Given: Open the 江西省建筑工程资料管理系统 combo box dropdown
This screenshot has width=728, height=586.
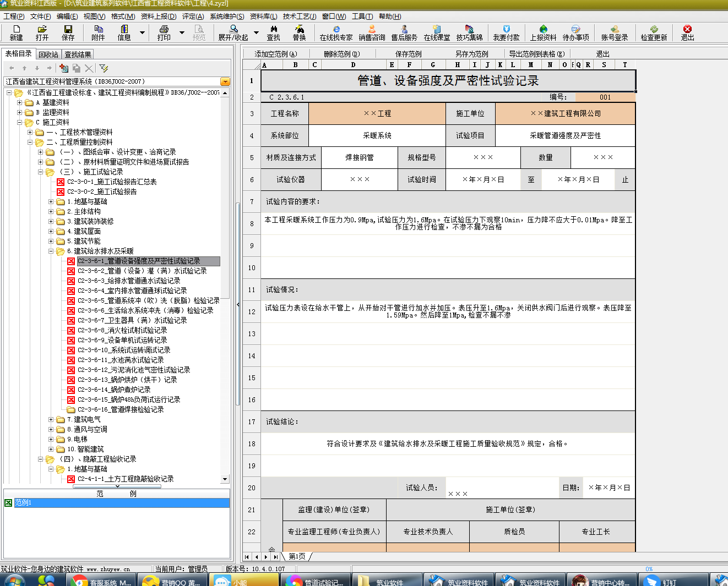Looking at the screenshot, I should coord(225,81).
